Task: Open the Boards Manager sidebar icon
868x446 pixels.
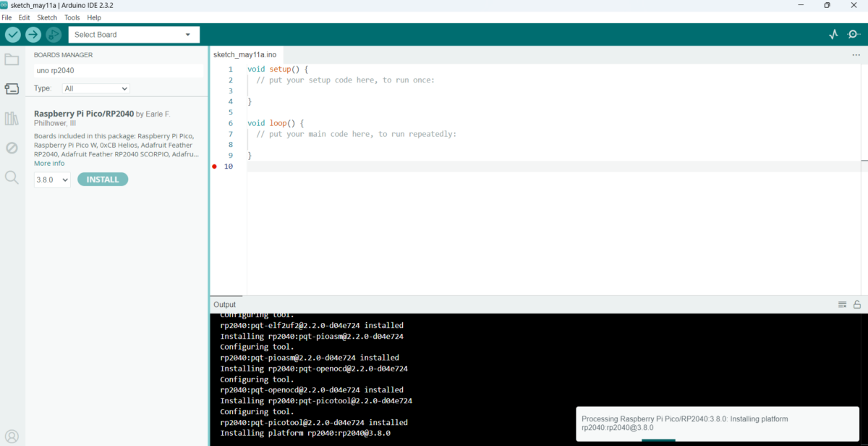Action: (12, 89)
